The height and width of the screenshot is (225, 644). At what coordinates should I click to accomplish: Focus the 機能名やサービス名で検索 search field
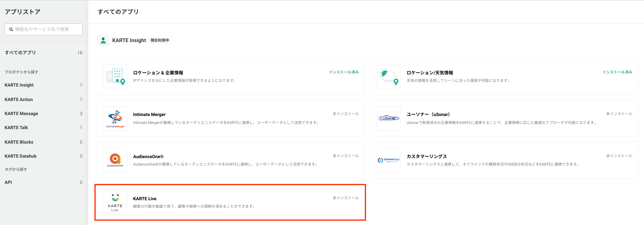click(43, 29)
